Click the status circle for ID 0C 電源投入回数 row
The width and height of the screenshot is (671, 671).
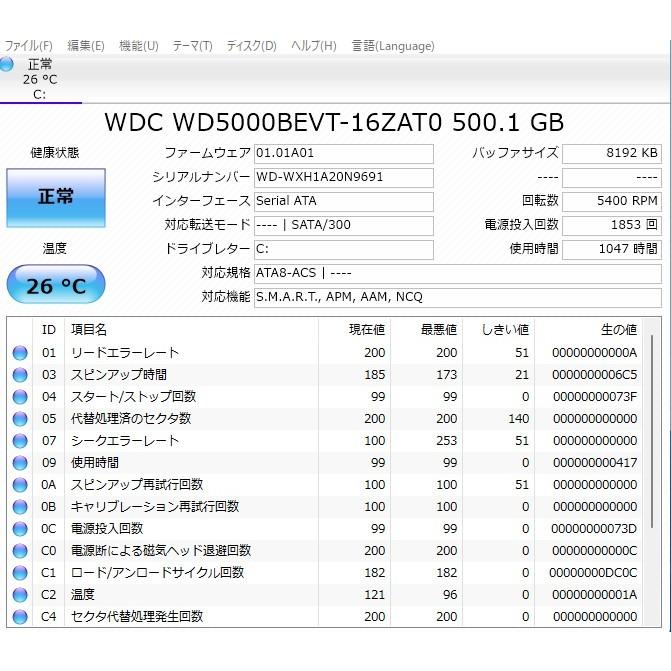click(x=20, y=529)
